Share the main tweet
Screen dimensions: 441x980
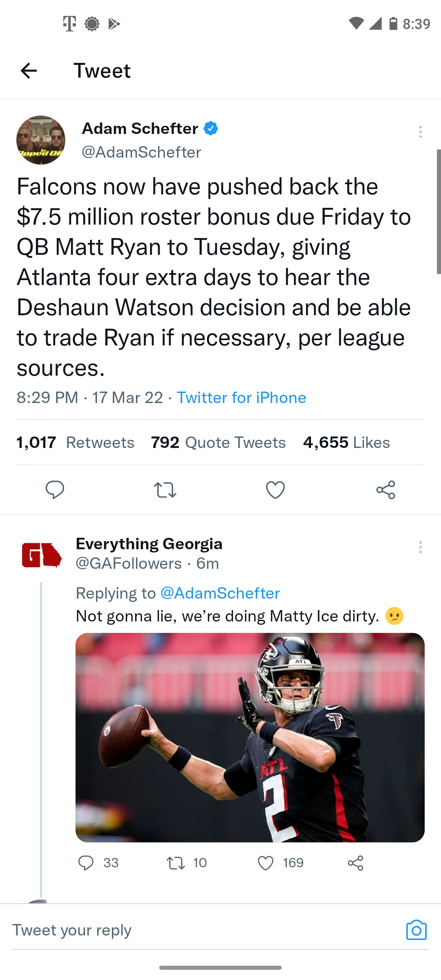tap(386, 490)
